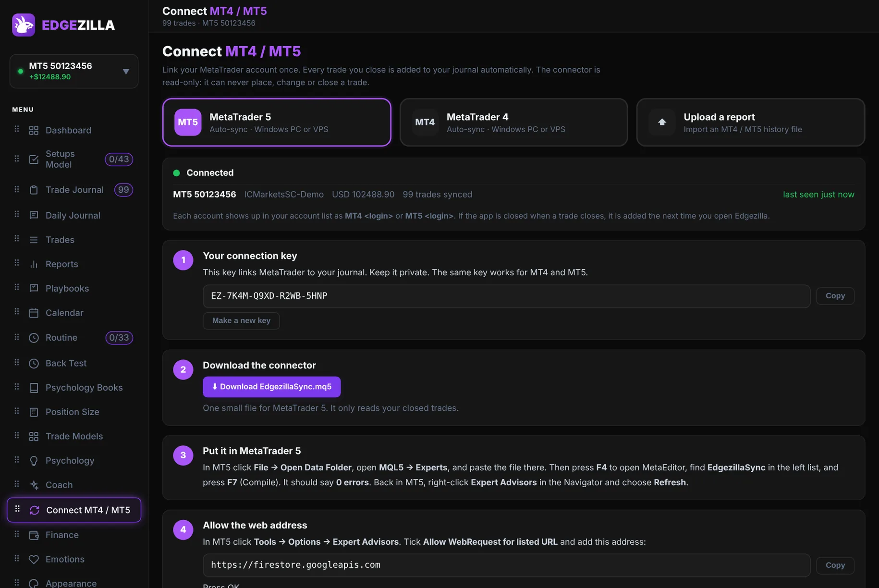Click the Emotions heart icon

coord(34,560)
